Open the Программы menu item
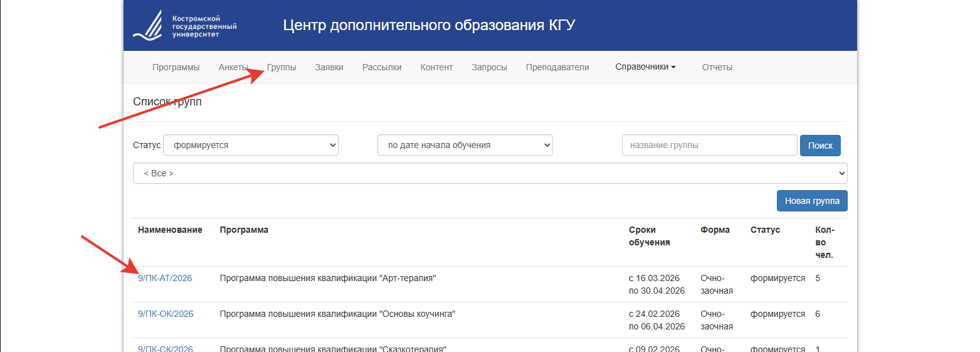Screen dimensions: 980x352 (x=176, y=67)
